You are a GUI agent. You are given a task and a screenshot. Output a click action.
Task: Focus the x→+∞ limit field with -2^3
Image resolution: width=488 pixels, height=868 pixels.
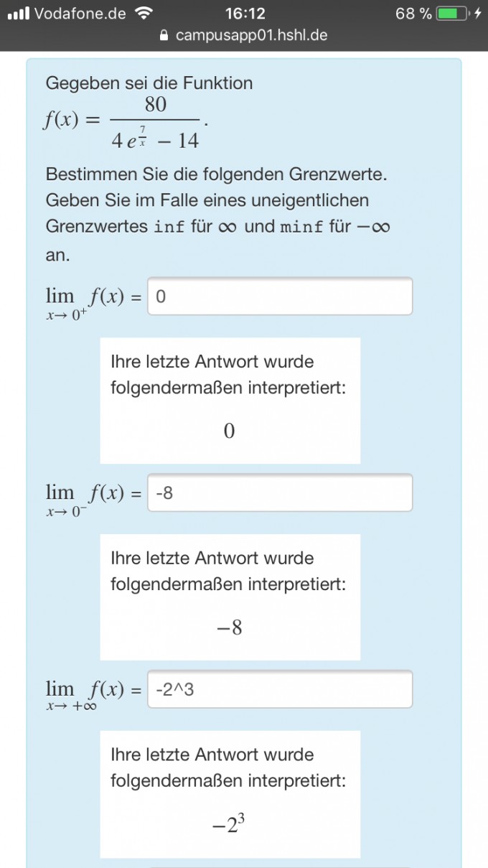click(280, 689)
